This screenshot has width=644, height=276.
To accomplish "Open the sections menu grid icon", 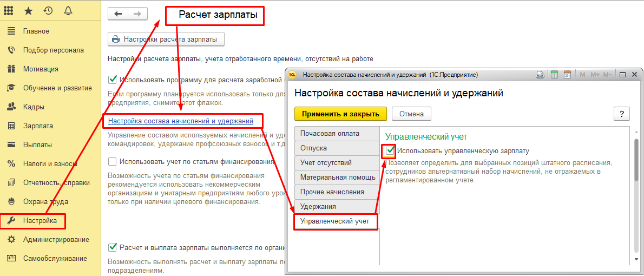I will pos(9,10).
